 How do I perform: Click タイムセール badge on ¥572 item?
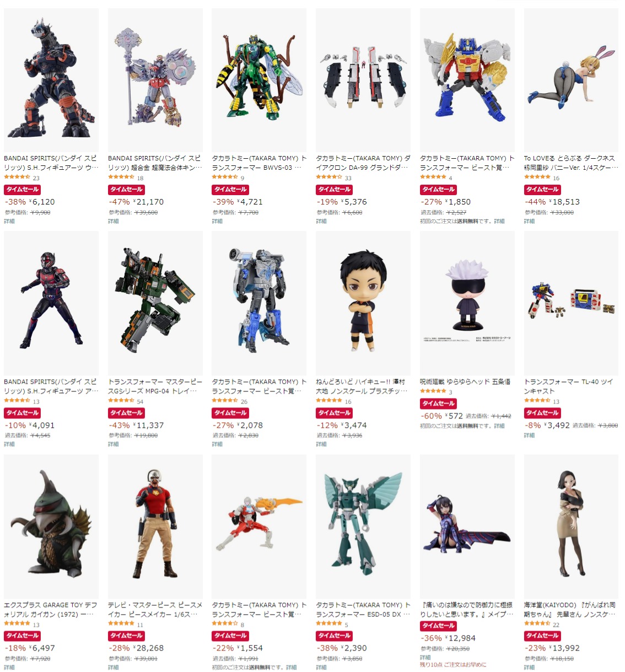pos(438,404)
